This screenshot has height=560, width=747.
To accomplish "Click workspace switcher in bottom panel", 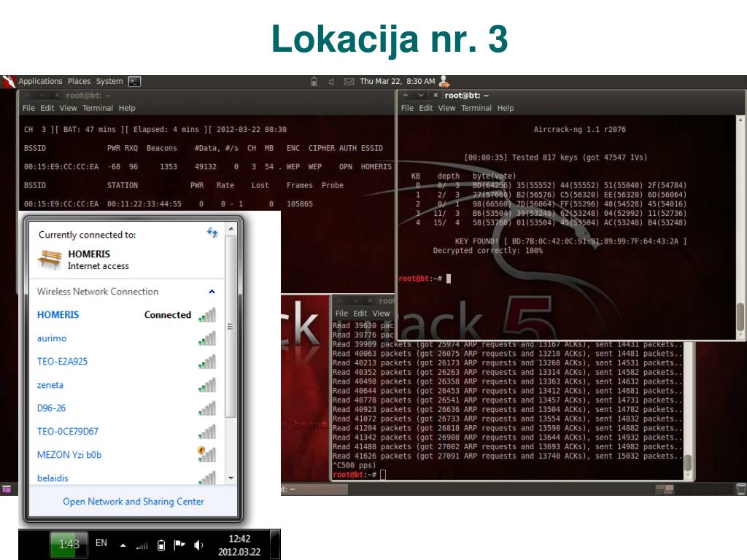I will coord(665,489).
